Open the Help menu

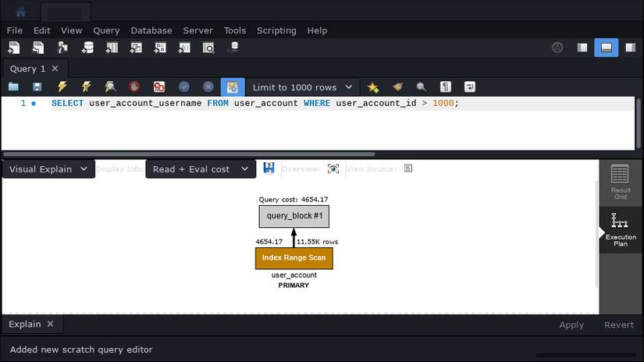317,30
